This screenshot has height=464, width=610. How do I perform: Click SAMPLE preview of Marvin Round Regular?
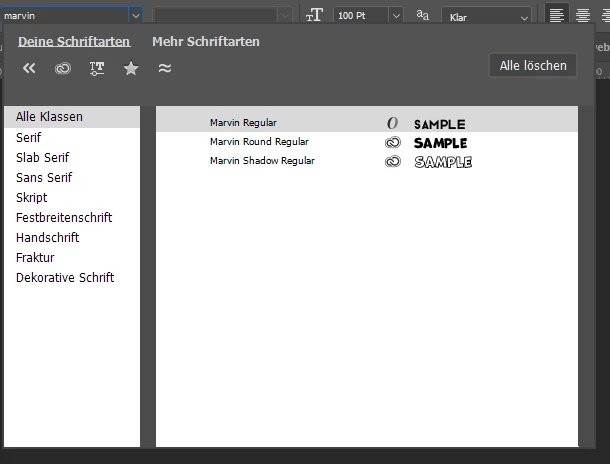pos(440,143)
